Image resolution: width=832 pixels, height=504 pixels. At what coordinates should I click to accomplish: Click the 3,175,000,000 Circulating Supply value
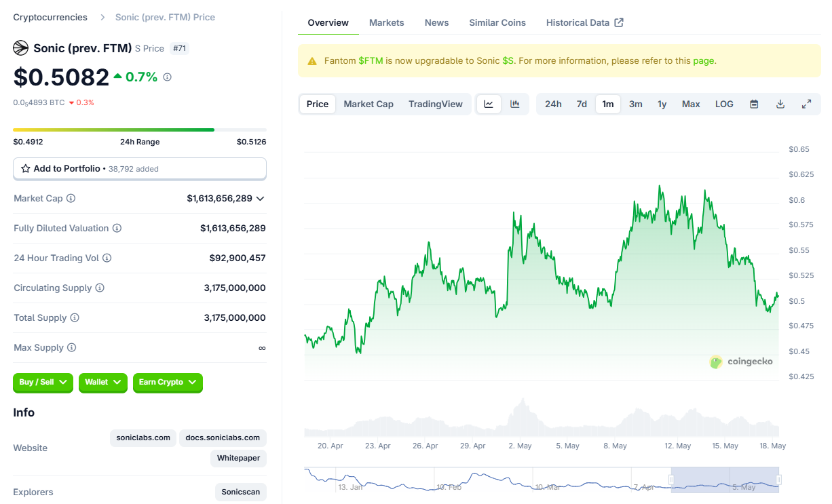tap(235, 288)
